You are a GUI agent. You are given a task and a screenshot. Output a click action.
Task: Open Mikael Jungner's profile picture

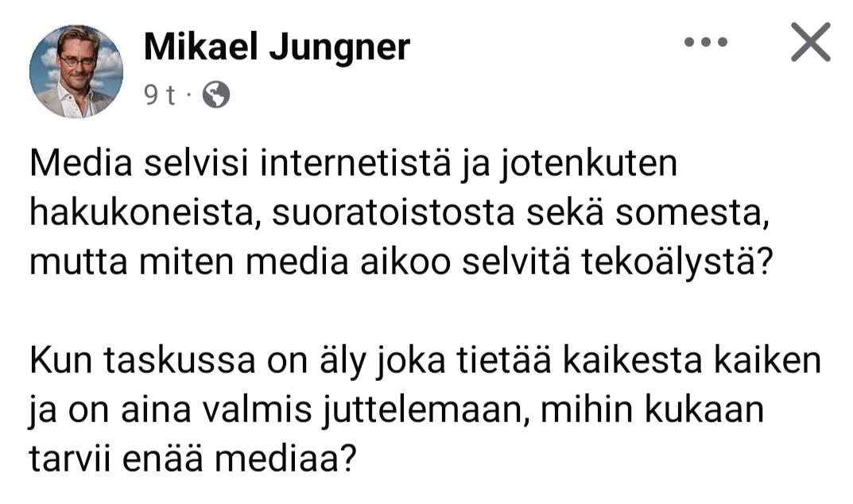[76, 72]
